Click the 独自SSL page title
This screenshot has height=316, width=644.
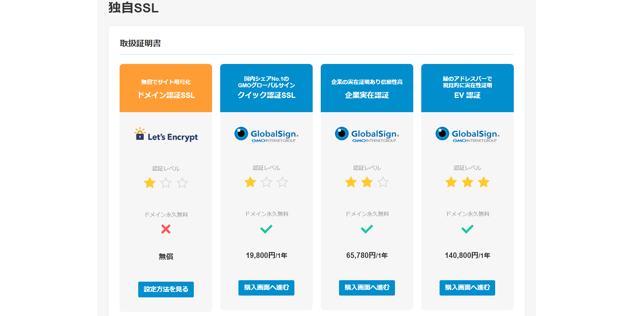tap(133, 8)
